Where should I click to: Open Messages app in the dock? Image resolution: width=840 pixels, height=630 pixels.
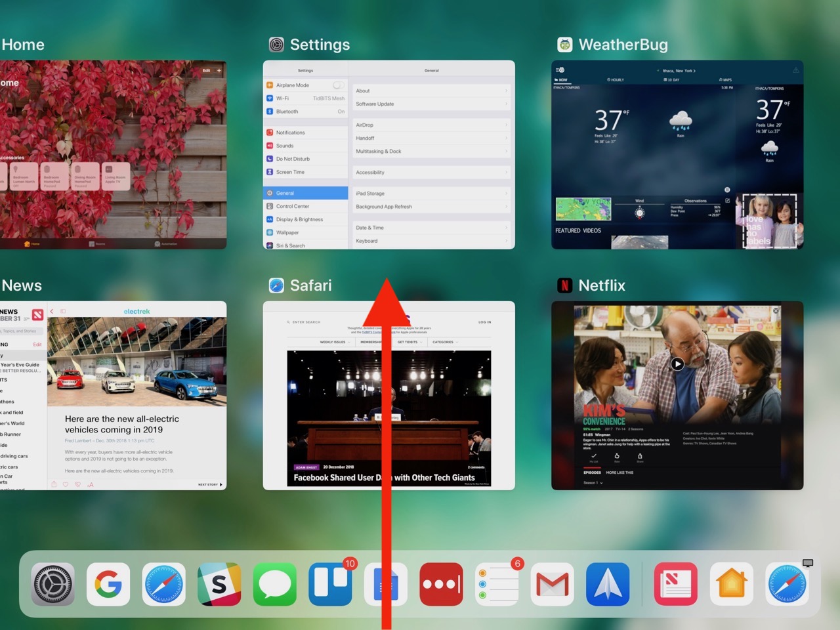275,584
